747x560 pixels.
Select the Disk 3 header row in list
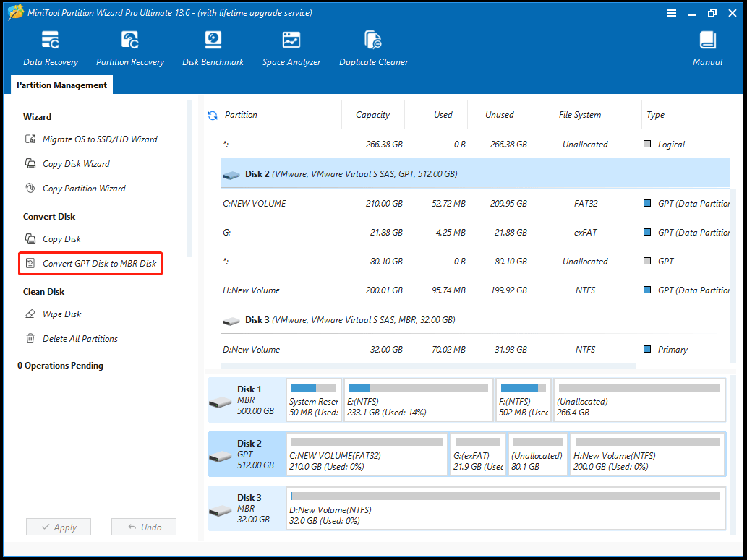(475, 319)
